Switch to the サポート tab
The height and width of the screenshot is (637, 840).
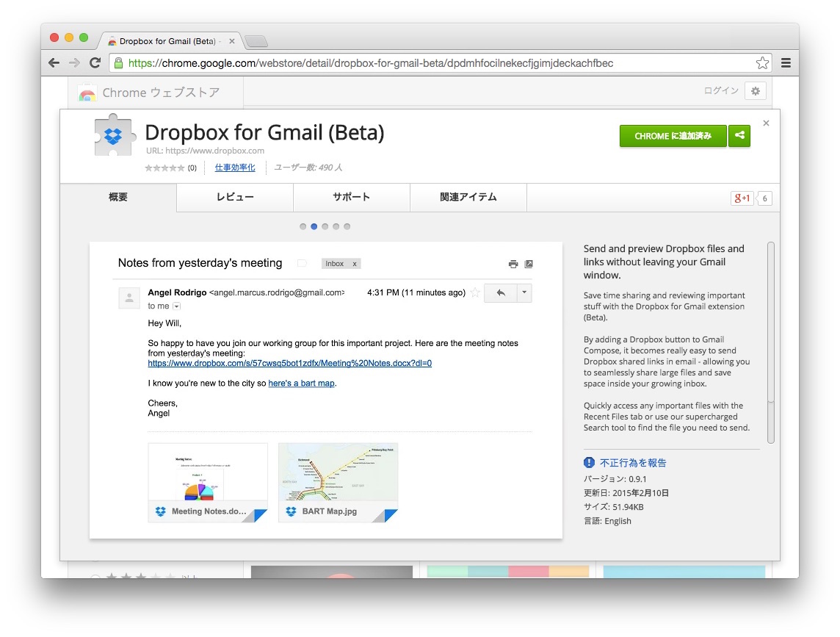(x=352, y=198)
